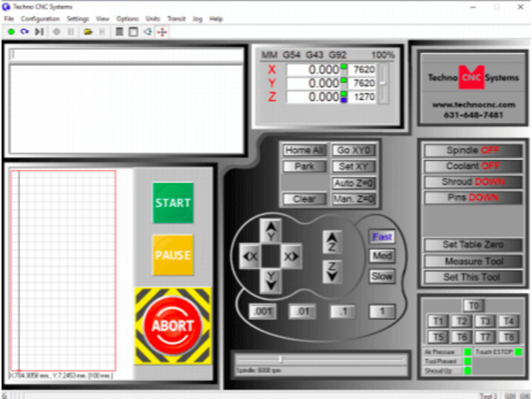Select the .1 jog step increment
This screenshot has width=532, height=399.
(x=343, y=312)
